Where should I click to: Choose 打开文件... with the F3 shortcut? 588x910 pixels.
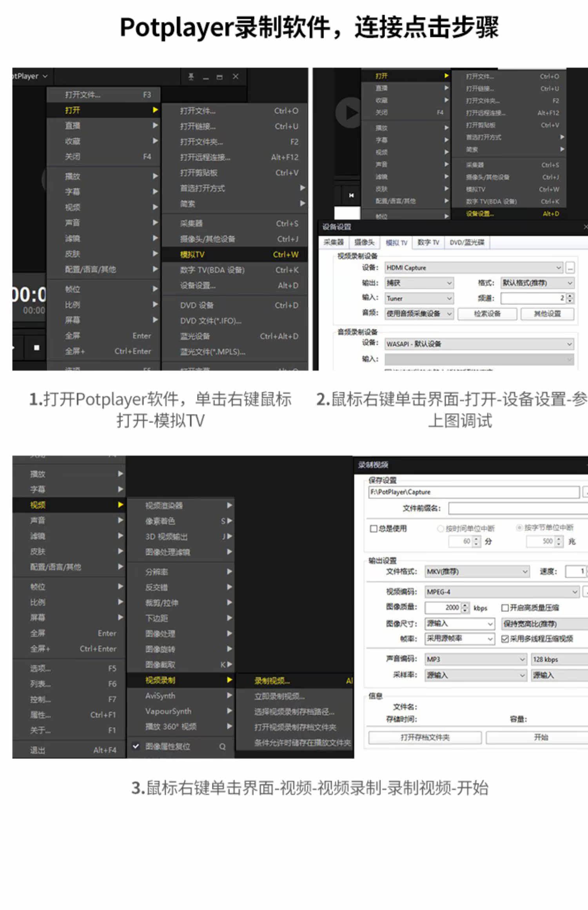click(x=103, y=95)
